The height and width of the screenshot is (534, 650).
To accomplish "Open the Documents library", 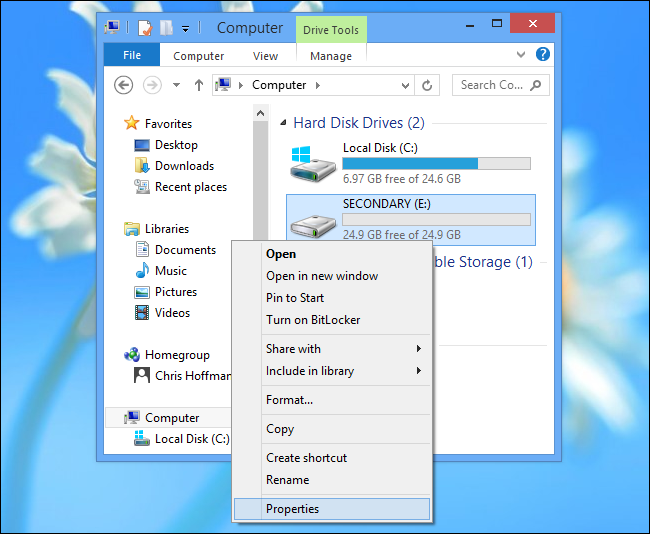I will (x=185, y=250).
